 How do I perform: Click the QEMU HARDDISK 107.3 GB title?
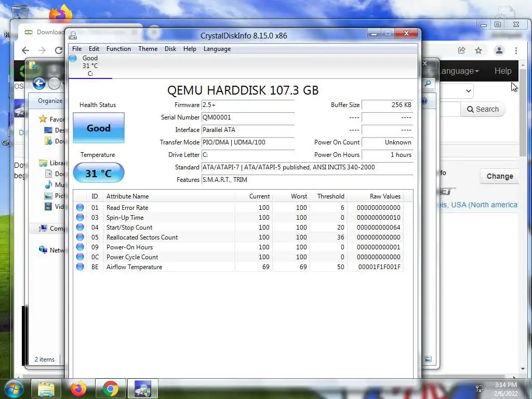pyautogui.click(x=243, y=90)
